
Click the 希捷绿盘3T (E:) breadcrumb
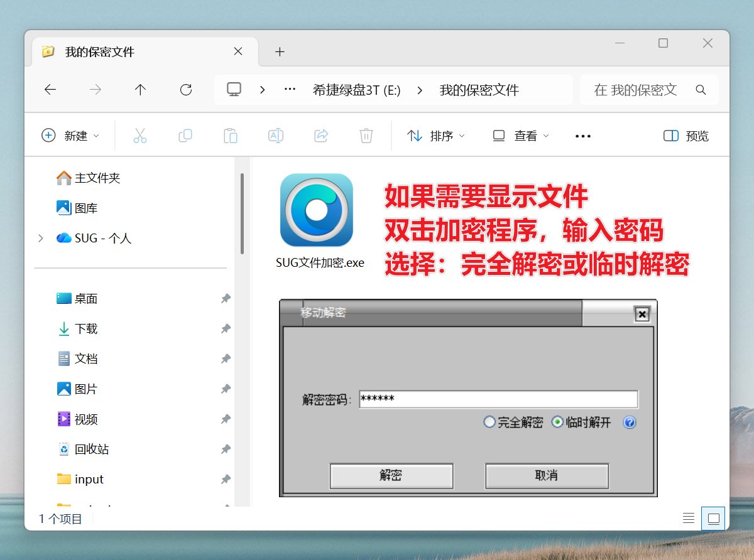click(356, 90)
